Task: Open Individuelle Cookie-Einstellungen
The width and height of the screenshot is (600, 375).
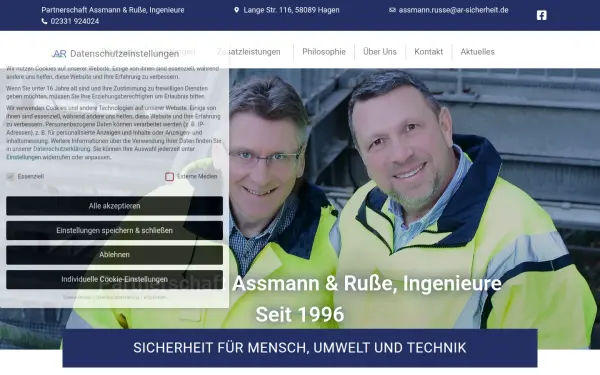Action: (x=114, y=279)
